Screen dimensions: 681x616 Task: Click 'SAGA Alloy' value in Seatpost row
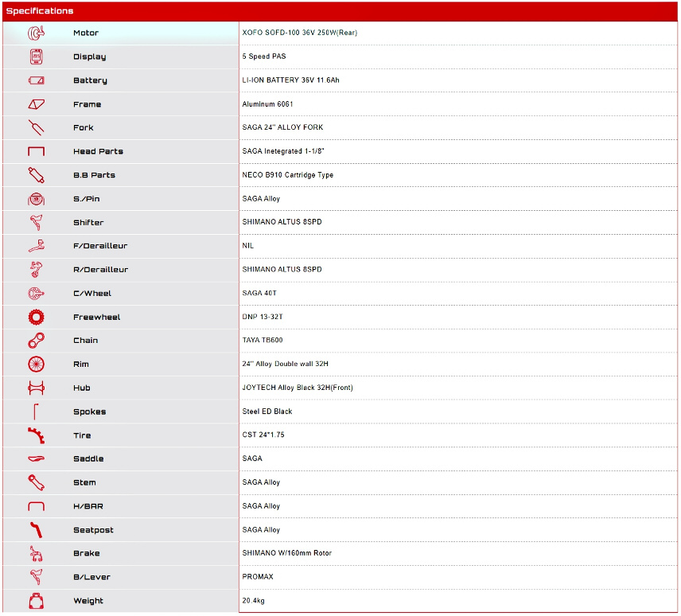tap(261, 530)
